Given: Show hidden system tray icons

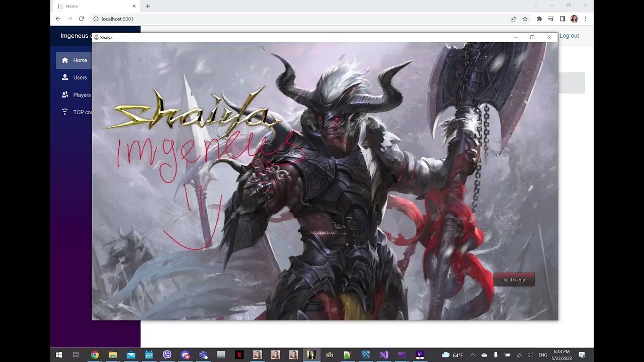Looking at the screenshot, I should [472, 355].
